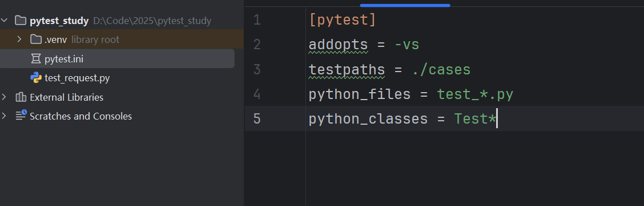This screenshot has height=206, width=644.
Task: Click the D:\Code\2025\pytest_study path text
Action: (x=152, y=21)
